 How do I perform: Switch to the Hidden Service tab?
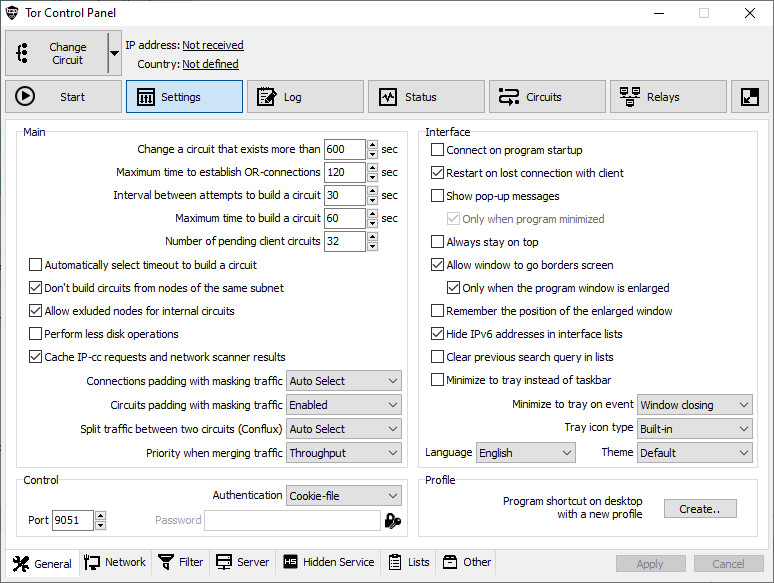pyautogui.click(x=328, y=562)
